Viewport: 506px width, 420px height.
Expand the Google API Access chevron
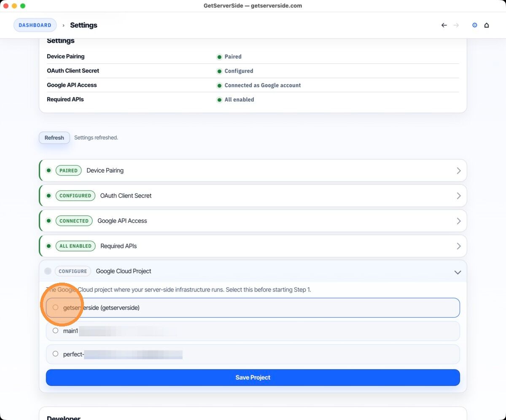pos(458,221)
